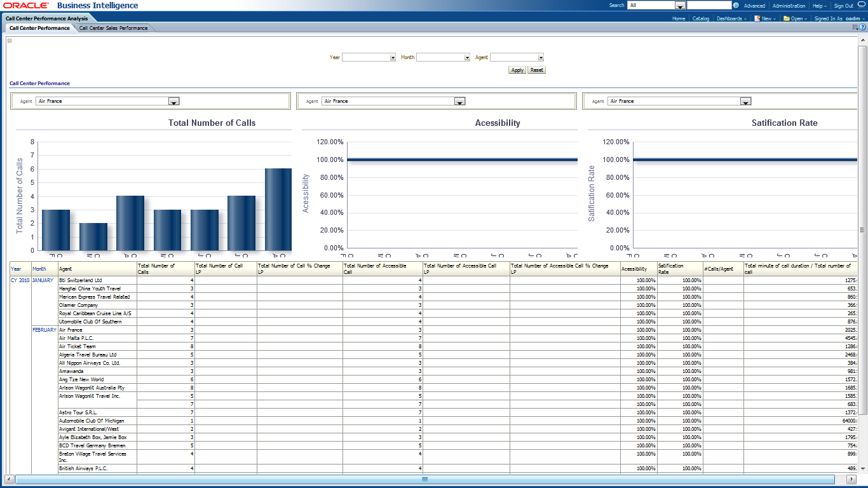
Task: Click the Sign Out link
Action: (844, 6)
